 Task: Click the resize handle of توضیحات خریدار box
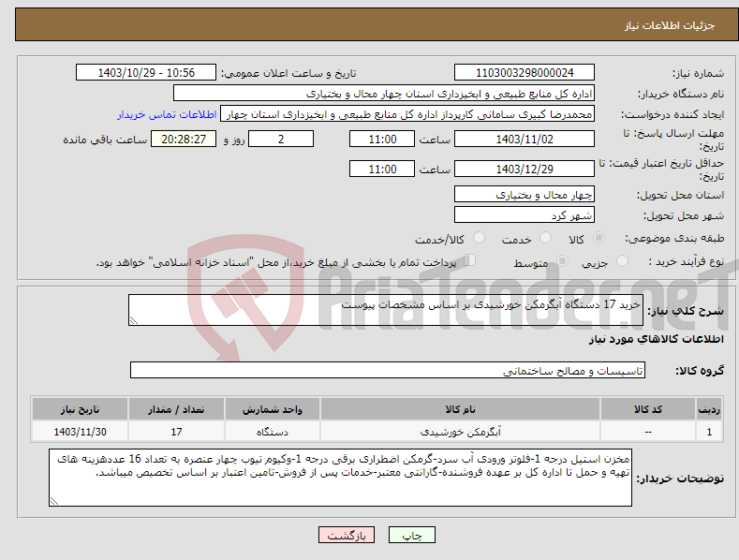(54, 501)
